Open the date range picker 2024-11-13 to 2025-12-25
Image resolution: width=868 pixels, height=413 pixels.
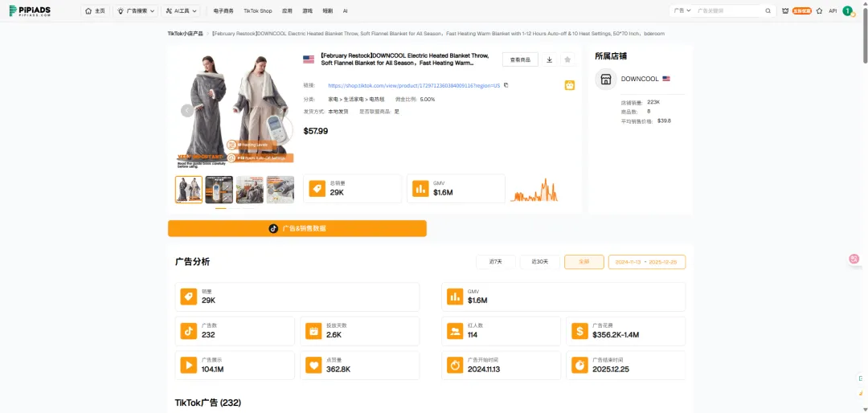pyautogui.click(x=646, y=262)
